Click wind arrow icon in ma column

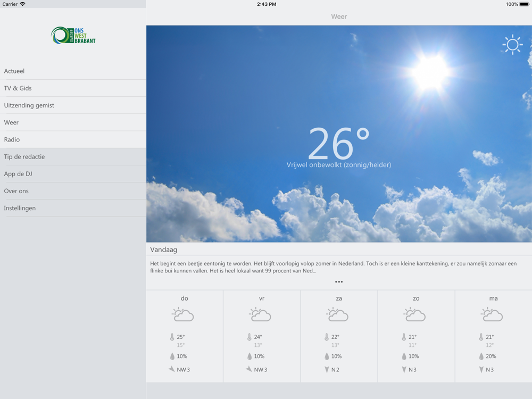tap(481, 370)
